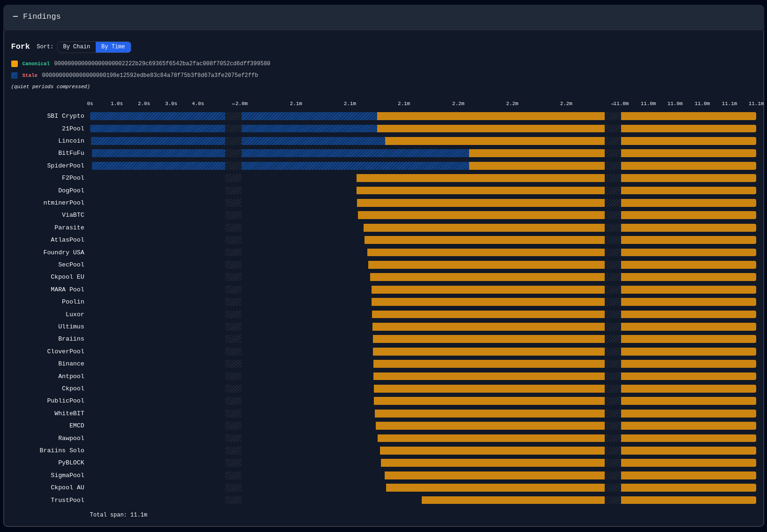The image size is (767, 532).
Task: Click the blue striped Stale legend swatch
Action: coord(15,76)
